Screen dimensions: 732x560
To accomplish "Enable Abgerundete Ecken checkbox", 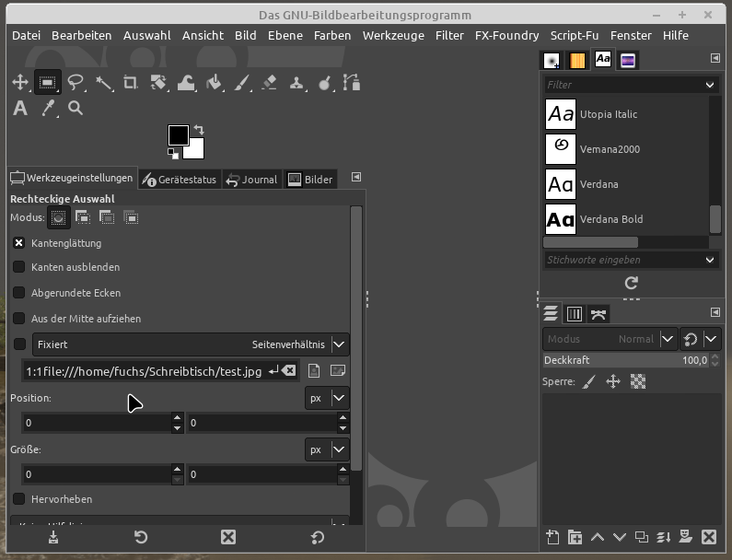I will pos(18,292).
